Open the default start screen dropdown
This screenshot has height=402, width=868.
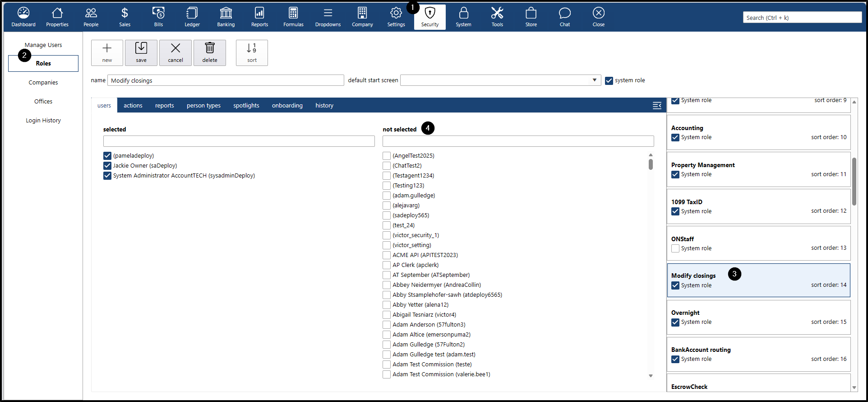tap(594, 80)
